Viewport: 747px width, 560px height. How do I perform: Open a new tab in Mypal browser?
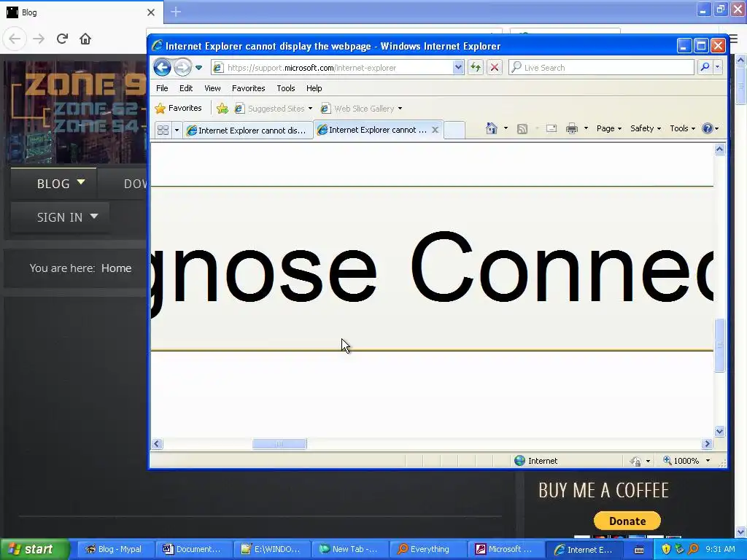coord(176,12)
